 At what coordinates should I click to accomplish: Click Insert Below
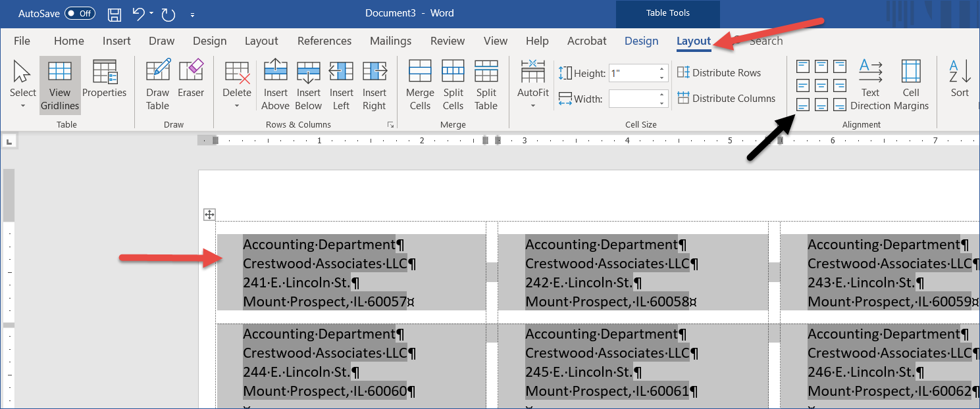[x=308, y=85]
